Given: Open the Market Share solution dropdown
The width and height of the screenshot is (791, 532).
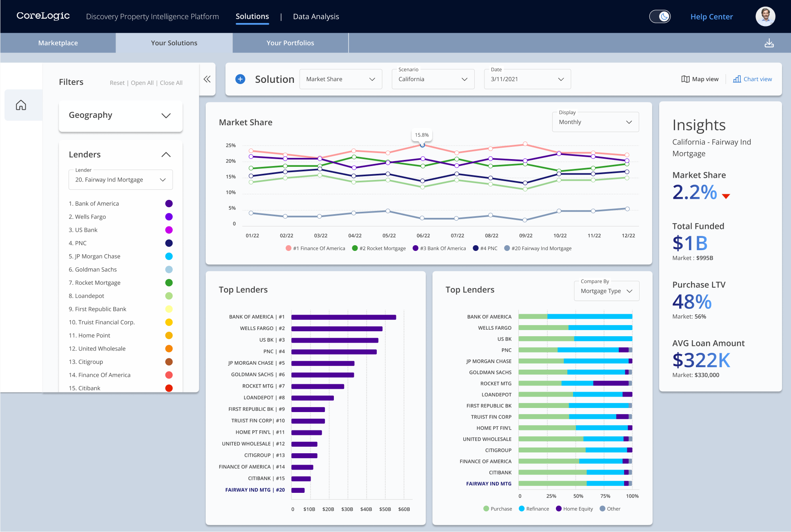Looking at the screenshot, I should (x=341, y=79).
